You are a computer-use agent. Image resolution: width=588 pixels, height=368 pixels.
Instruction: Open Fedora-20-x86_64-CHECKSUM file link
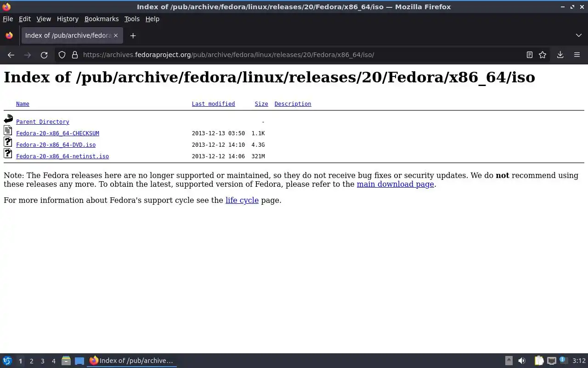57,133
